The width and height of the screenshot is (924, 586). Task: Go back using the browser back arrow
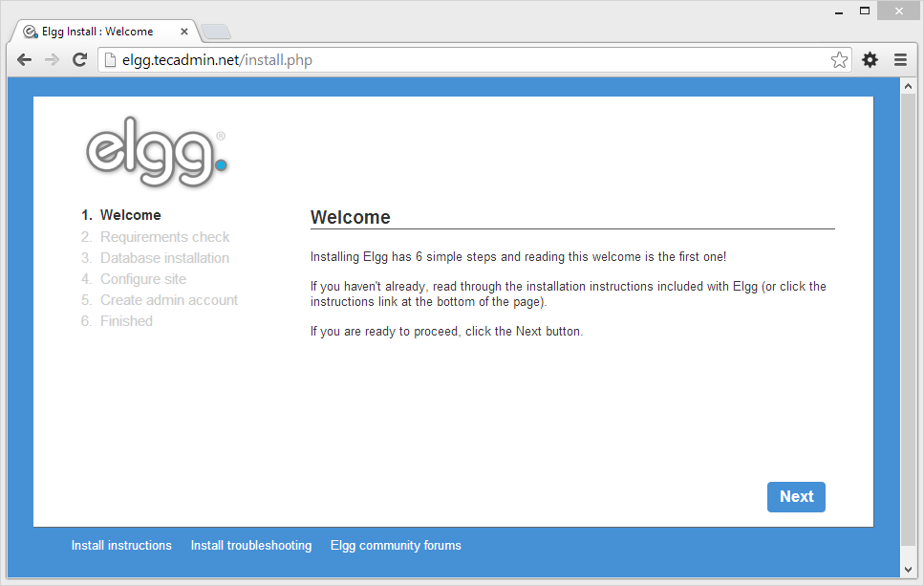24,59
